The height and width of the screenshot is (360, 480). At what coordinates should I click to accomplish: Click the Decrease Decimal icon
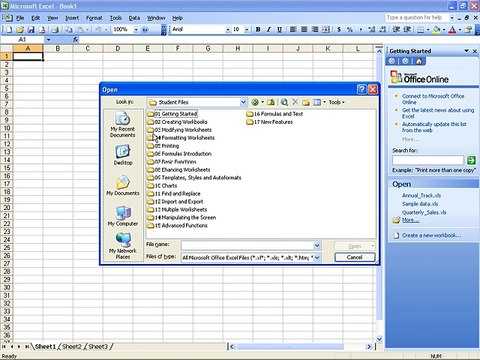tap(383, 30)
